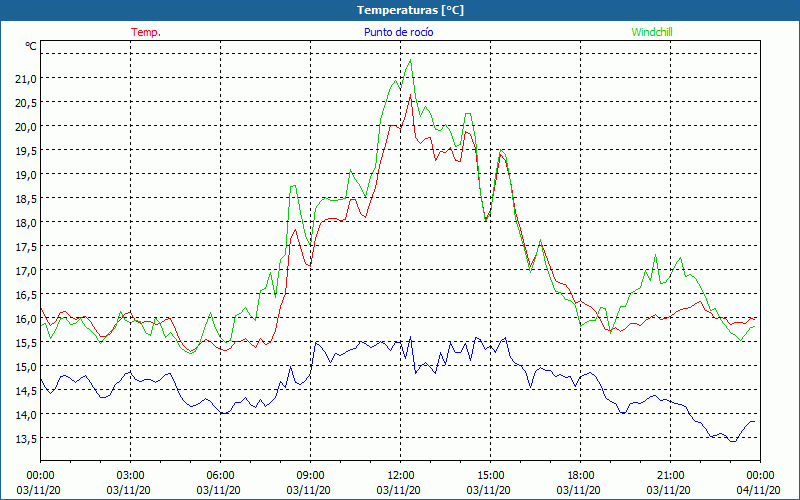800x500 pixels.
Task: Click the 06:00 time axis label
Action: 220,476
